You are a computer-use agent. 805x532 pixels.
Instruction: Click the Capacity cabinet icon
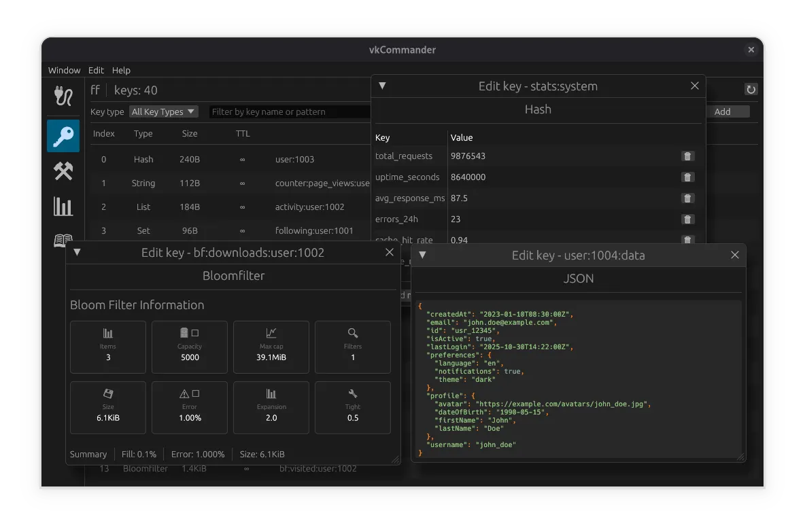tap(184, 333)
